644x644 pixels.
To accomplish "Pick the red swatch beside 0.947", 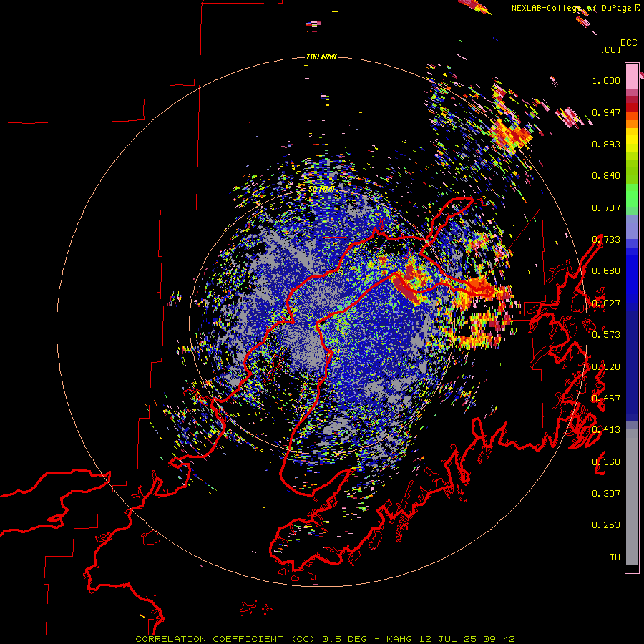I will 632,107.
